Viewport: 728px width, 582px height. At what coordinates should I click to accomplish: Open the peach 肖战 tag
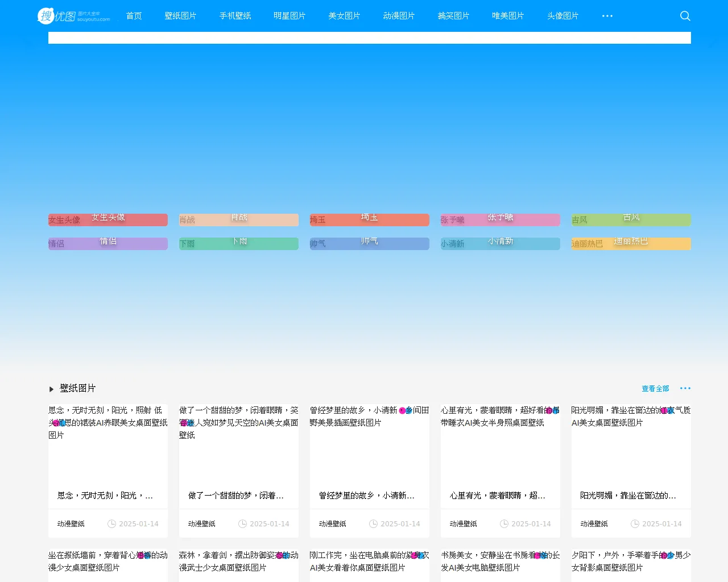[x=239, y=220]
